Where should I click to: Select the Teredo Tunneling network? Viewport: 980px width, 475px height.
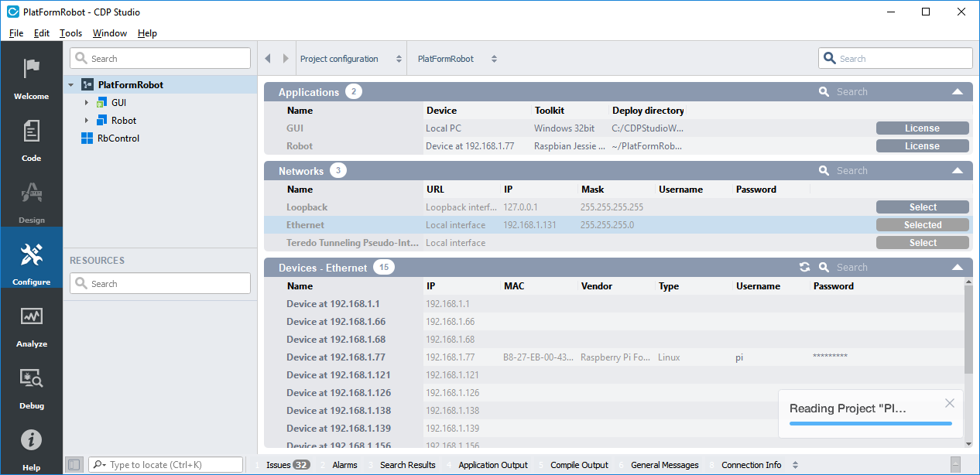tap(922, 243)
